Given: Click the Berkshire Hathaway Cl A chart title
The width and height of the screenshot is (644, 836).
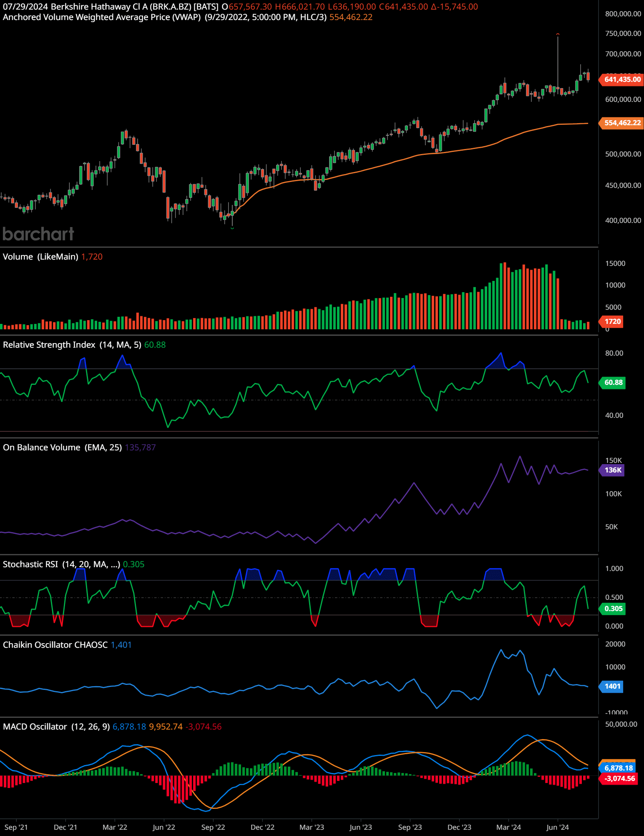Looking at the screenshot, I should point(111,7).
